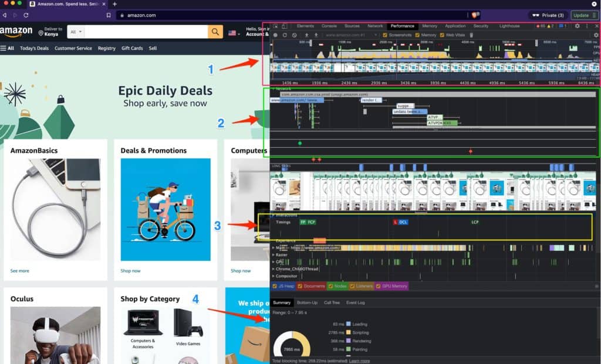Save the profile with the download icon

pos(316,35)
